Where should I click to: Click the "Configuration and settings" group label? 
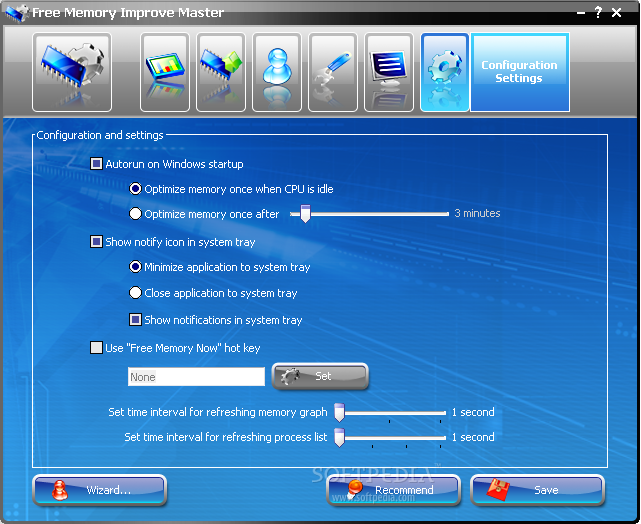pyautogui.click(x=100, y=135)
